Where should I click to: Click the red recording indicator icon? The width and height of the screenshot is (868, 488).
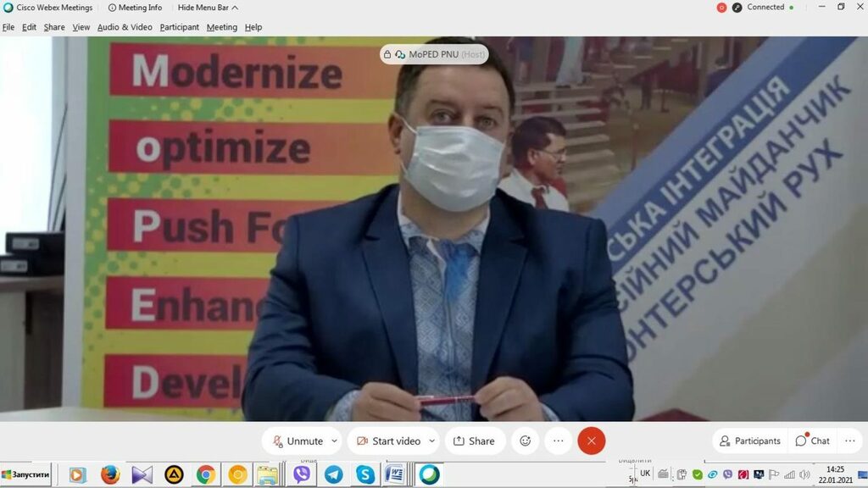721,8
